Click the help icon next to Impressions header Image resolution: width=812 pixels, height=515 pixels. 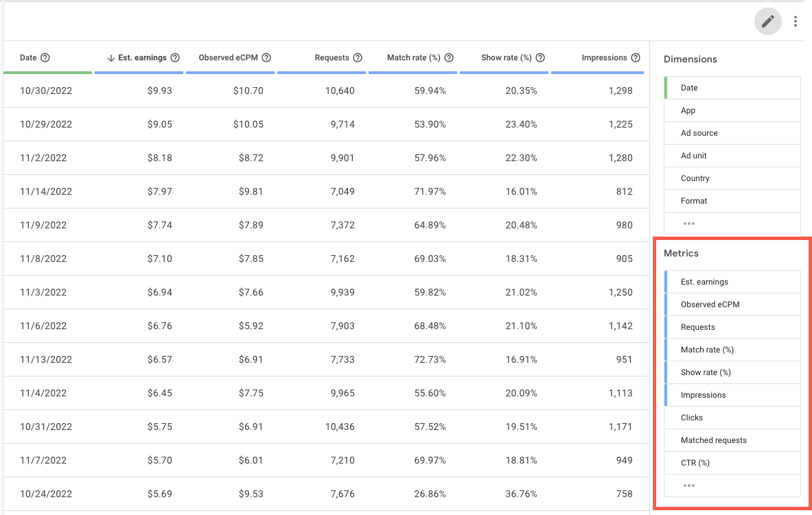[x=635, y=58]
